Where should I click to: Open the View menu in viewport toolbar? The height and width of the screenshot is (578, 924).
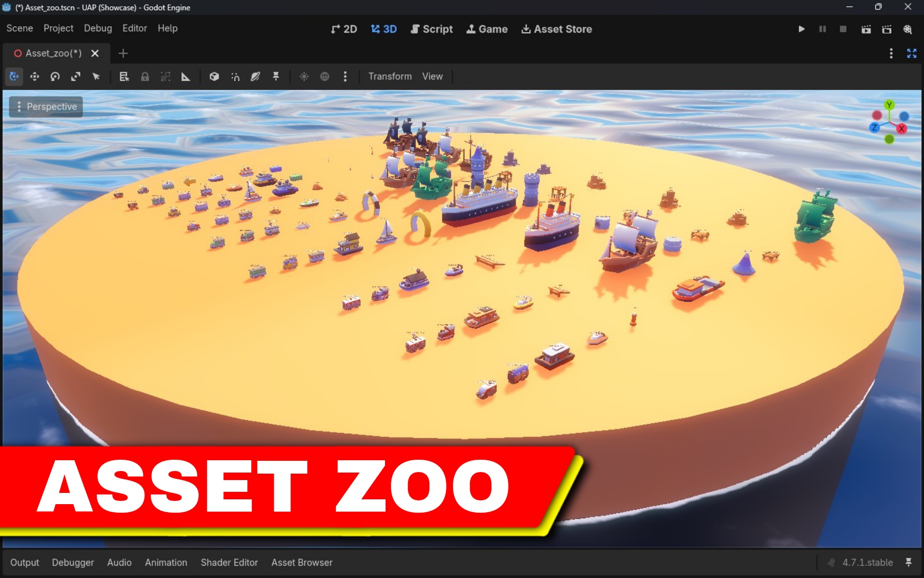pyautogui.click(x=432, y=77)
